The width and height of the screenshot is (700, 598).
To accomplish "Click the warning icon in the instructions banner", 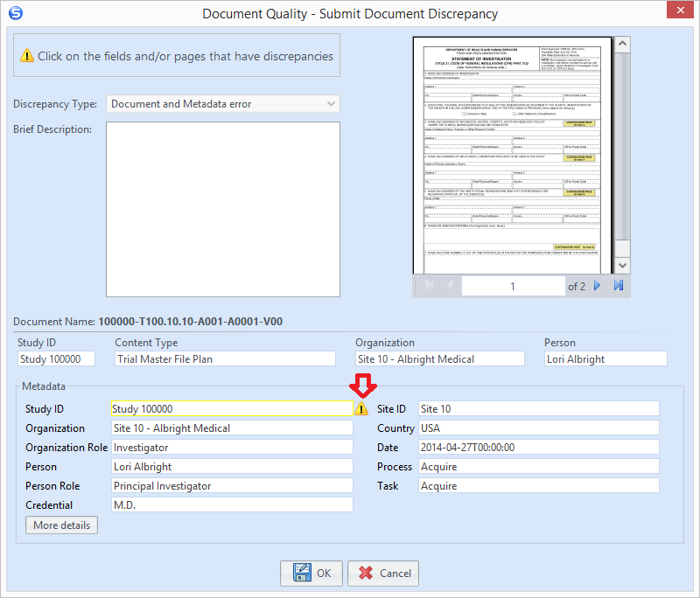I will (x=27, y=56).
